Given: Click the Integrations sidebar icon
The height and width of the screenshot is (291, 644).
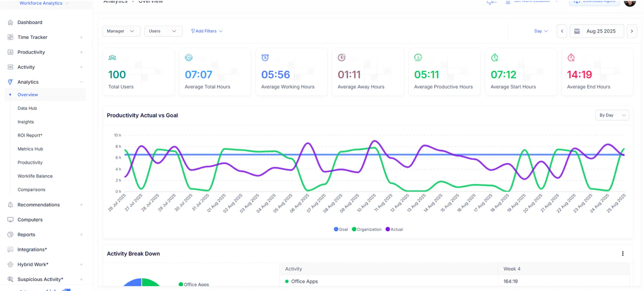Looking at the screenshot, I should click(x=10, y=250).
